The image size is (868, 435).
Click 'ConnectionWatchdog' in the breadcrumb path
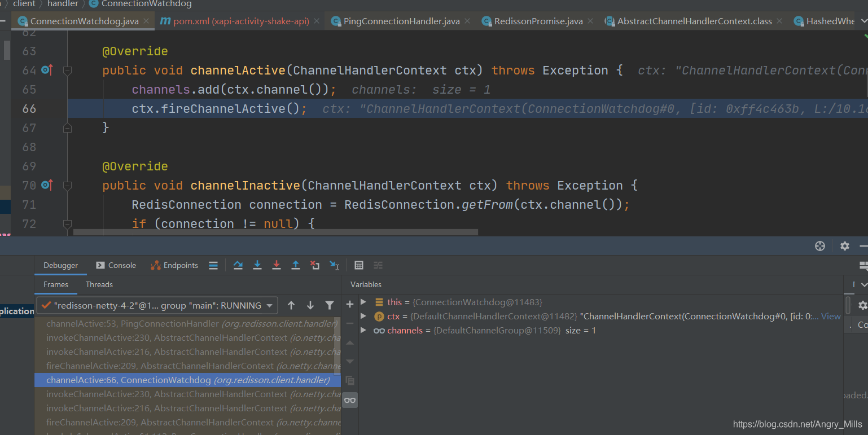pos(147,4)
